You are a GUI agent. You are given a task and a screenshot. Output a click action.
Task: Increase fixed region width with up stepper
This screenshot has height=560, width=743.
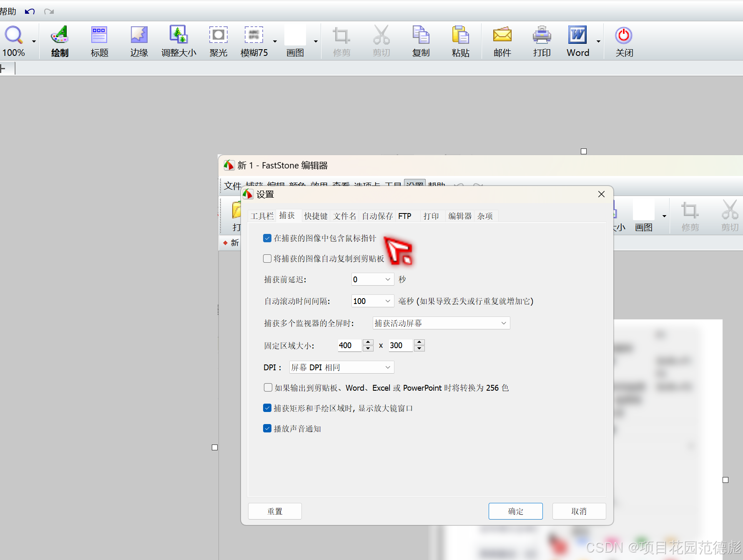(x=368, y=342)
